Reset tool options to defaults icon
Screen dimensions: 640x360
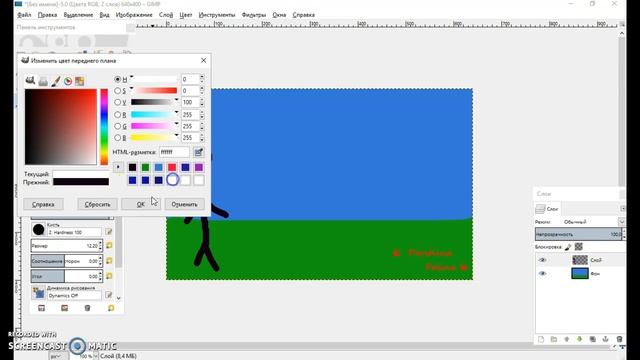coord(111,308)
